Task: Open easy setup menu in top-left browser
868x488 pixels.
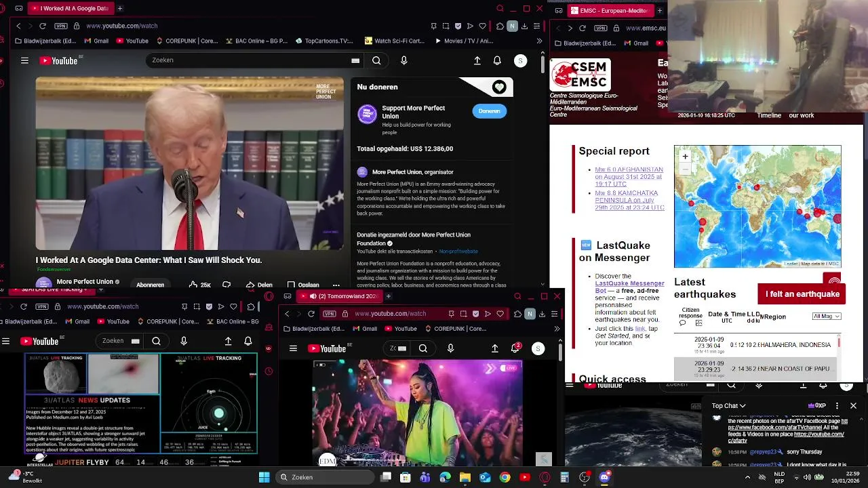Action: 536,26
